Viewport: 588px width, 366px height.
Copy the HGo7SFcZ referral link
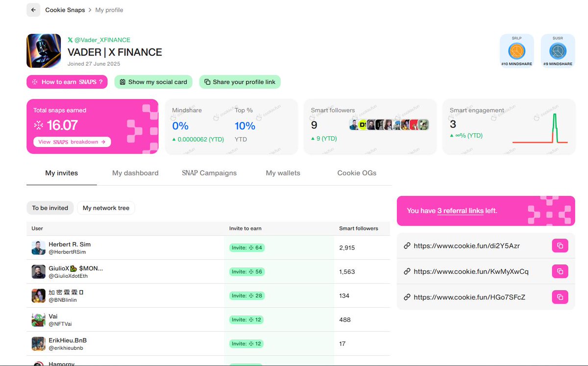coord(560,297)
